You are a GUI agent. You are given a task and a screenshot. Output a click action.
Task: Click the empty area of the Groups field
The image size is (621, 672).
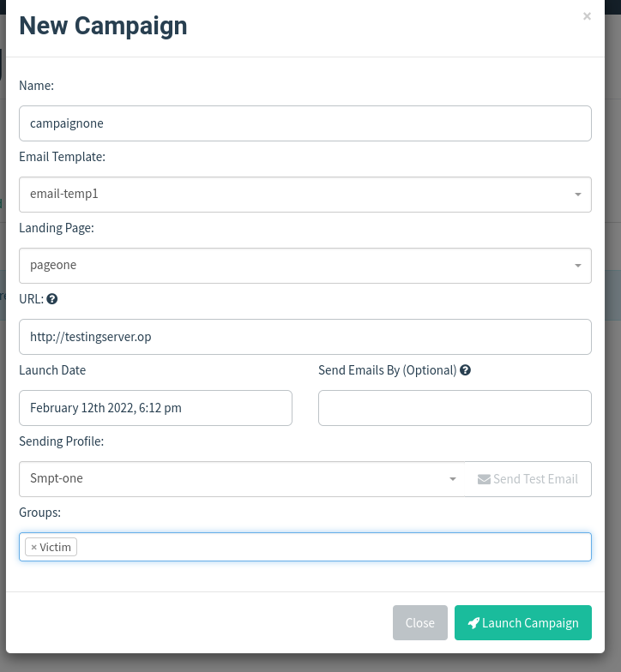coord(335,547)
